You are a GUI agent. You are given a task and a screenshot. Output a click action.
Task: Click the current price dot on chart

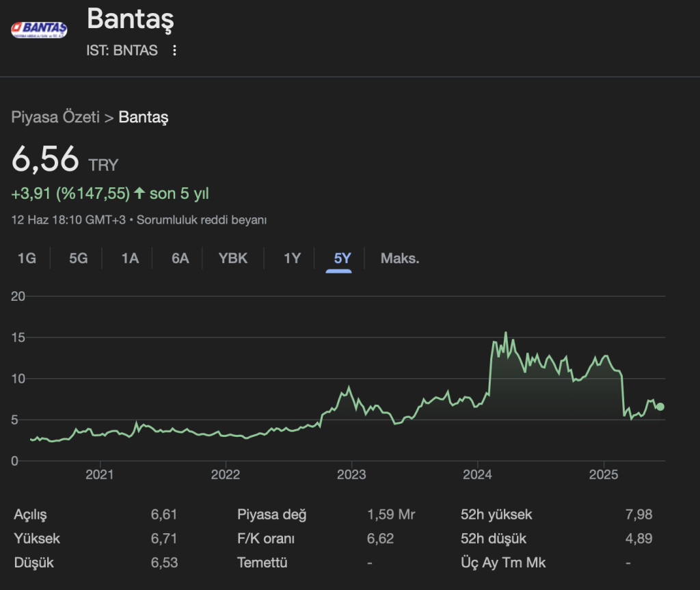tap(660, 407)
